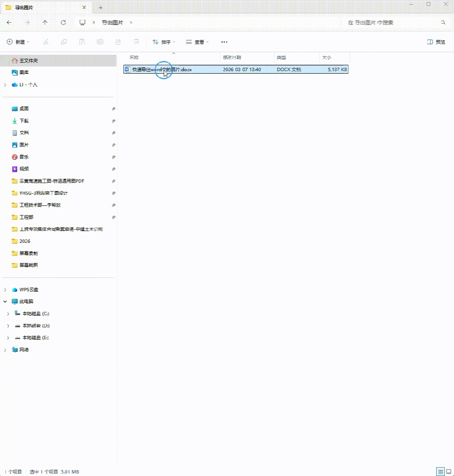Switch to details view icon in status bar
The image size is (454, 476).
[441, 472]
